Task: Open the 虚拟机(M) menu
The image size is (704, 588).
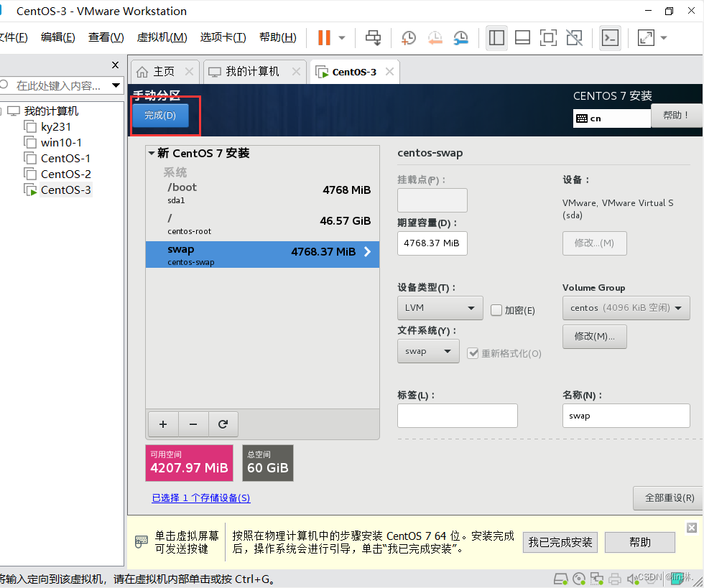Action: pyautogui.click(x=162, y=37)
